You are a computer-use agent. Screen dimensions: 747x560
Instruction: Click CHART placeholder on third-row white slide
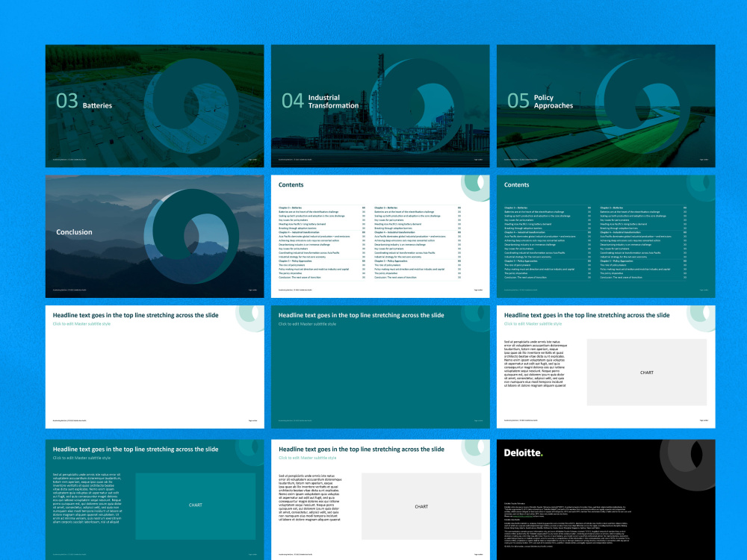coord(646,373)
